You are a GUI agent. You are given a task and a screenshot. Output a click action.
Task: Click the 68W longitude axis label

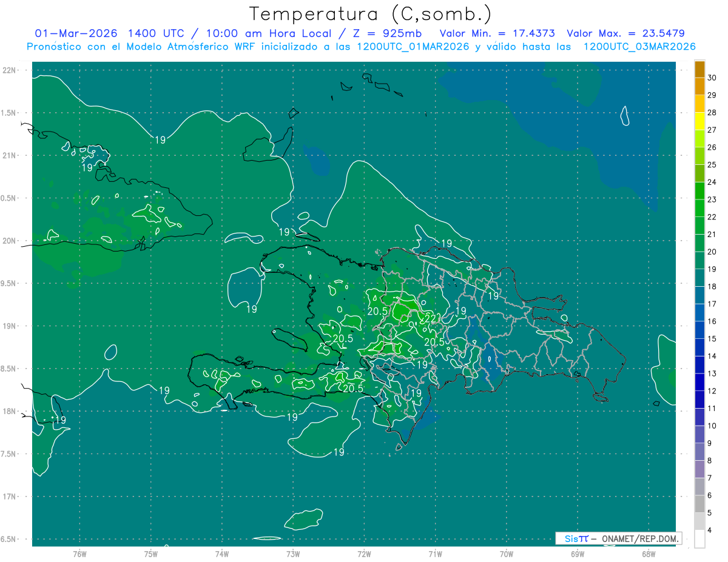648,554
